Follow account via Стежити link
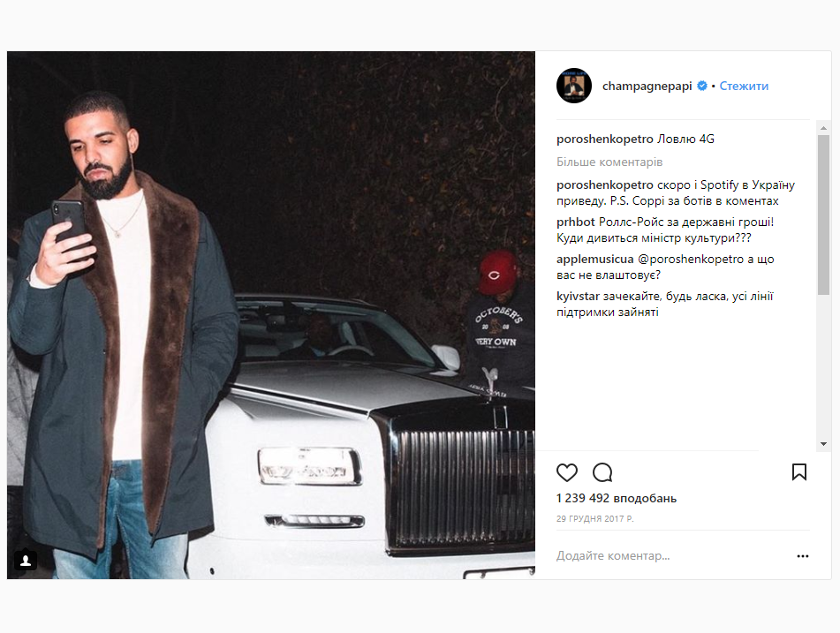Viewport: 840px width, 633px height. pos(744,86)
